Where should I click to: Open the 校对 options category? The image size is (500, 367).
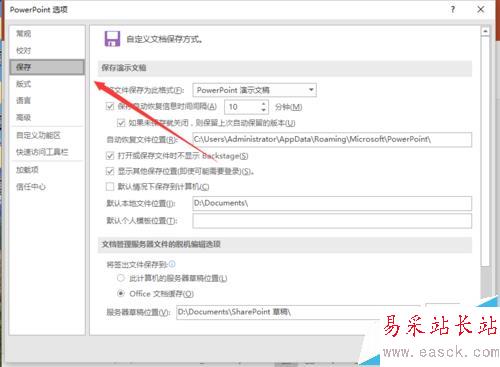[24, 50]
